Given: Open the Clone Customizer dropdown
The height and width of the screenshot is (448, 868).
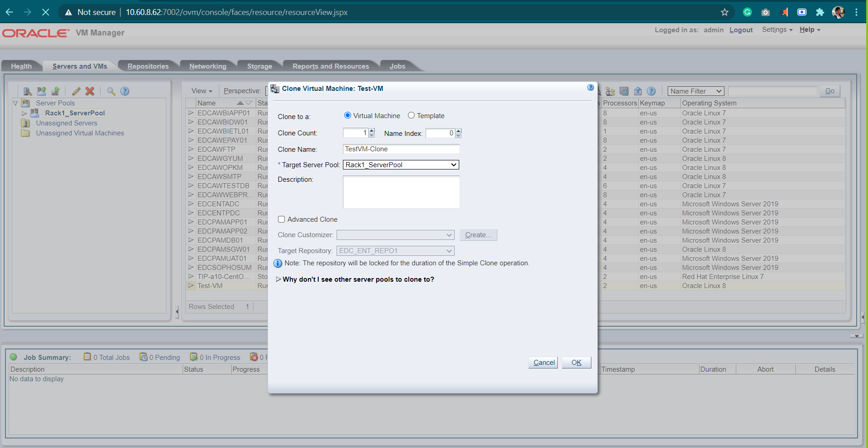Looking at the screenshot, I should pos(395,235).
